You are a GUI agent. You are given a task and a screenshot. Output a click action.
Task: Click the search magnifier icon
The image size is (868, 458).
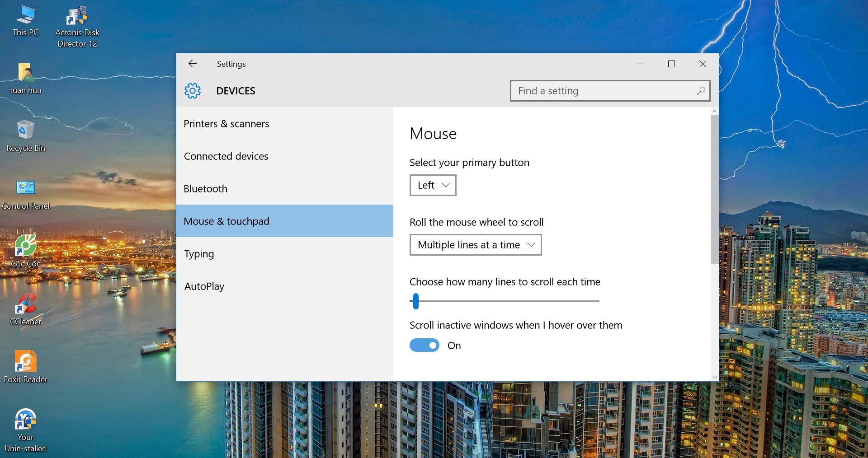coord(701,91)
